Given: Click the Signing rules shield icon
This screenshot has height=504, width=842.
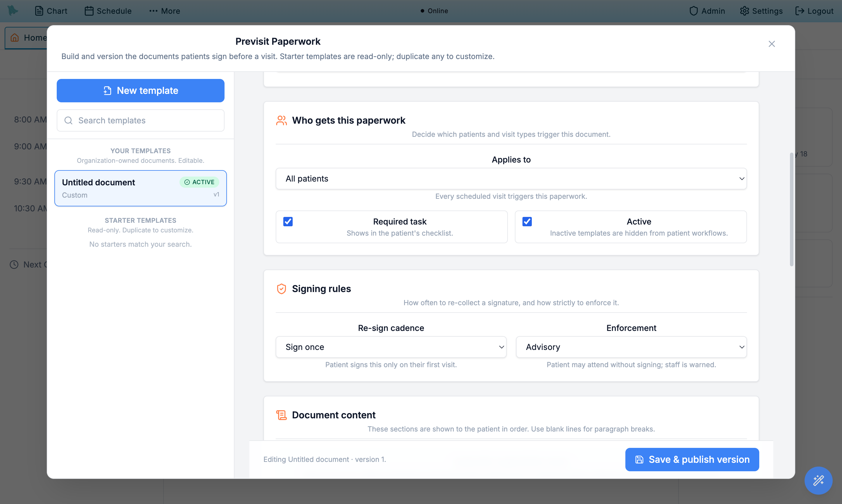Looking at the screenshot, I should [281, 289].
